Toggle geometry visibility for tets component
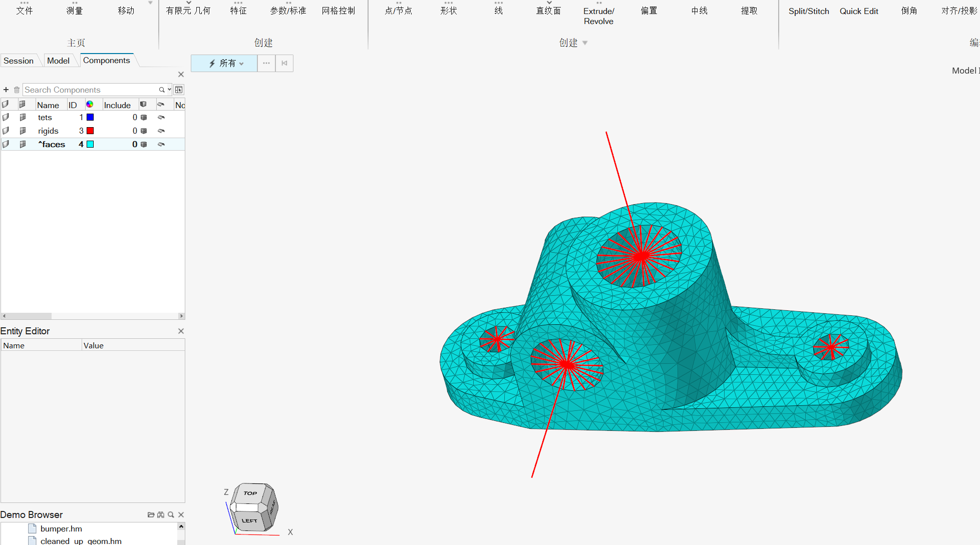 click(6, 117)
